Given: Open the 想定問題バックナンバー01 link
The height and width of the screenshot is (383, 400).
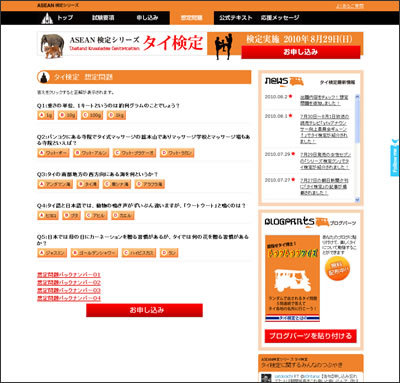Looking at the screenshot, I should (x=69, y=275).
